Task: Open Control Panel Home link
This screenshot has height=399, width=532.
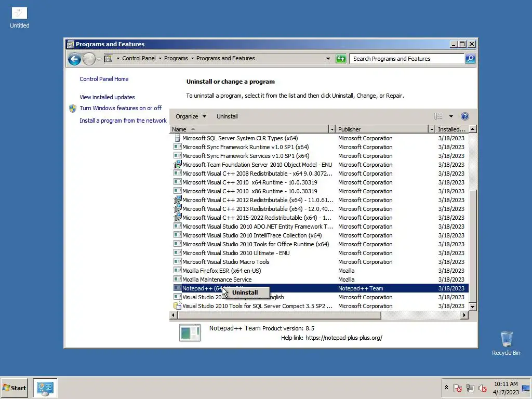Action: [x=104, y=79]
